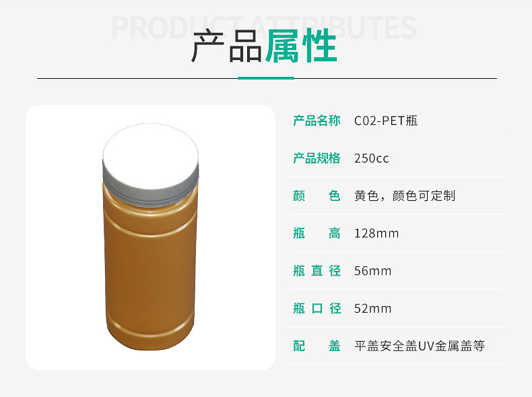Click the green 属性 word in the title

coord(301,46)
